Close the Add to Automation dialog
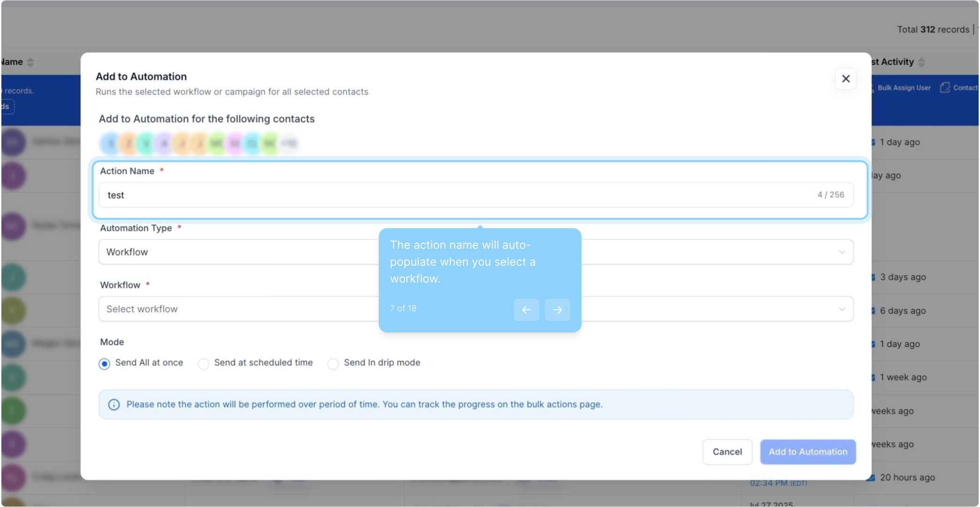Screen dimensions: 980x507 845,79
